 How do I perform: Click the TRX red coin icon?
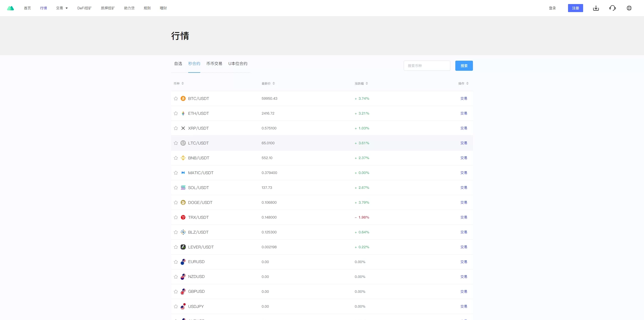[183, 217]
